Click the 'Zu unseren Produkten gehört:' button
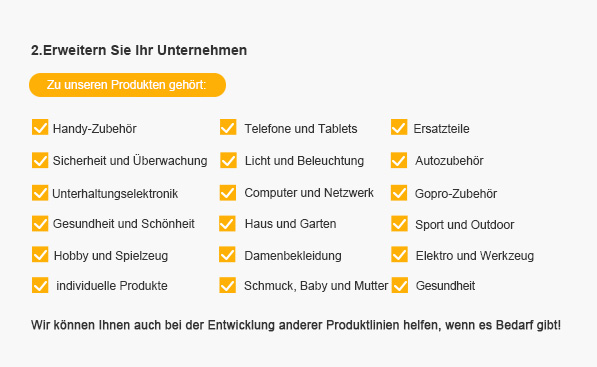The width and height of the screenshot is (597, 367). click(x=128, y=85)
